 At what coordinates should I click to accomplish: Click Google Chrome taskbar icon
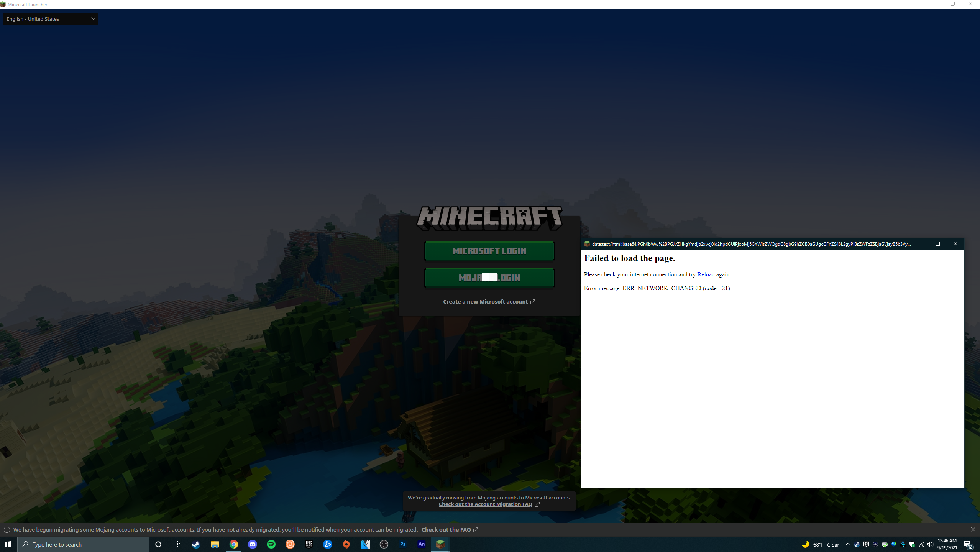pyautogui.click(x=233, y=544)
